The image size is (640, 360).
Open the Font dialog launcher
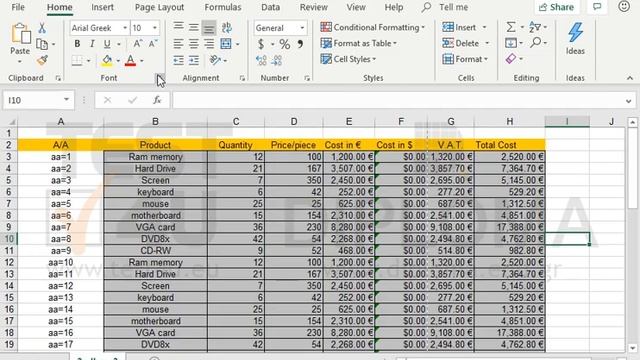[160, 78]
